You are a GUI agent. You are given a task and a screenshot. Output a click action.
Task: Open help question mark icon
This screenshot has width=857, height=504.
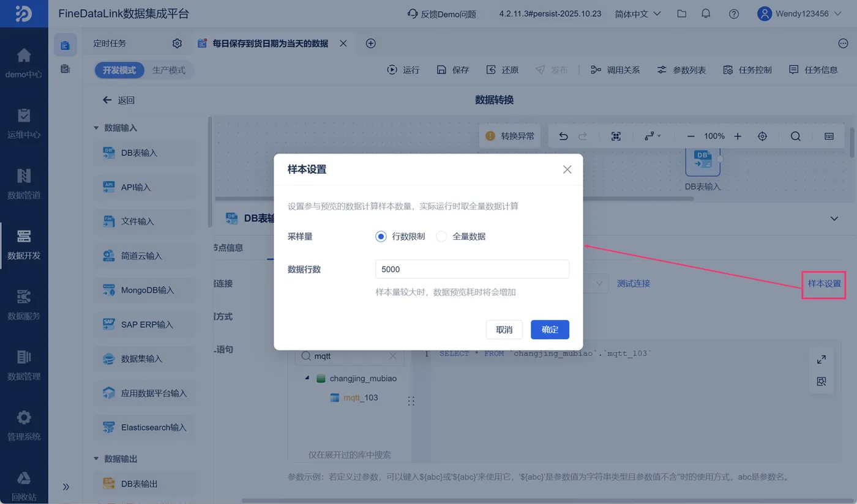click(734, 13)
